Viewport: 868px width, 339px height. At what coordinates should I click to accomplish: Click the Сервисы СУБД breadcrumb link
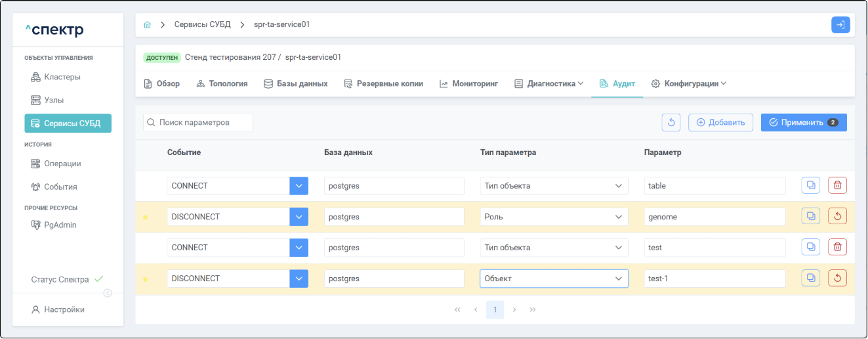[202, 25]
